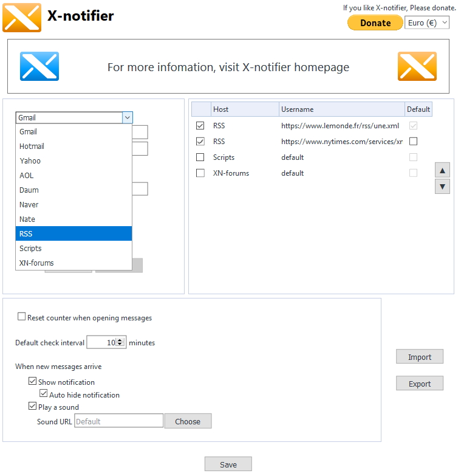Select the nytimes.com services URL cell

pyautogui.click(x=342, y=142)
